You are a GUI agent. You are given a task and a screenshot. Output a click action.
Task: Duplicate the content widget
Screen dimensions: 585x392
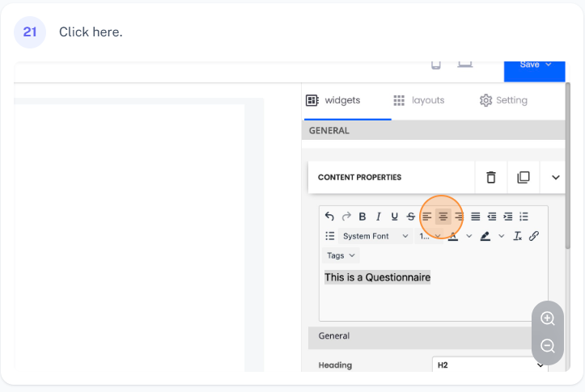click(x=524, y=177)
